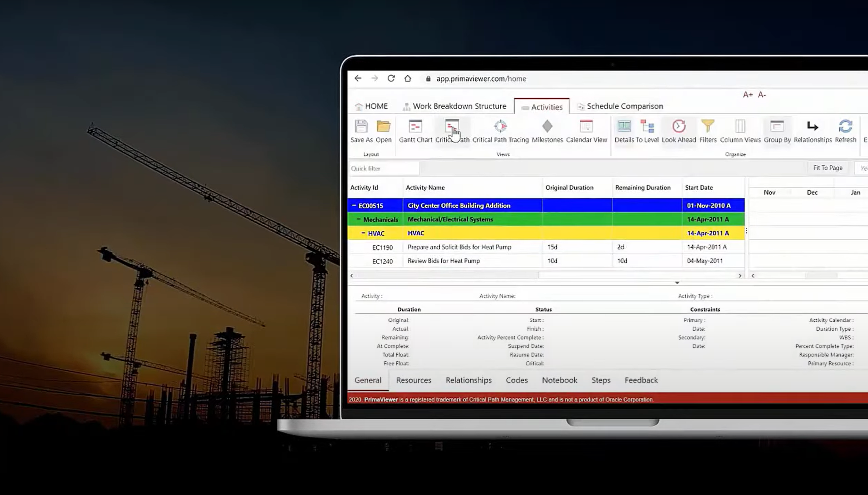Collapse details pane with down triangle
The image size is (868, 495).
coord(677,283)
